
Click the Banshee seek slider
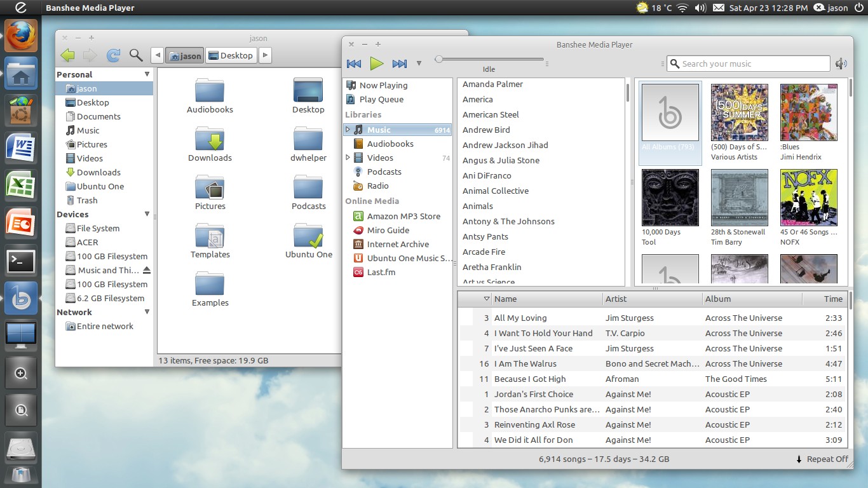(490, 60)
